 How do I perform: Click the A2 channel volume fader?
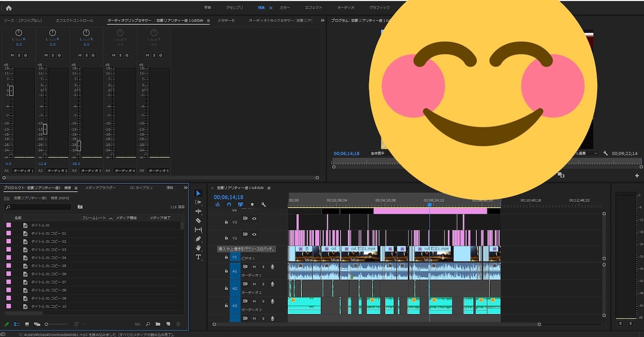click(x=45, y=129)
